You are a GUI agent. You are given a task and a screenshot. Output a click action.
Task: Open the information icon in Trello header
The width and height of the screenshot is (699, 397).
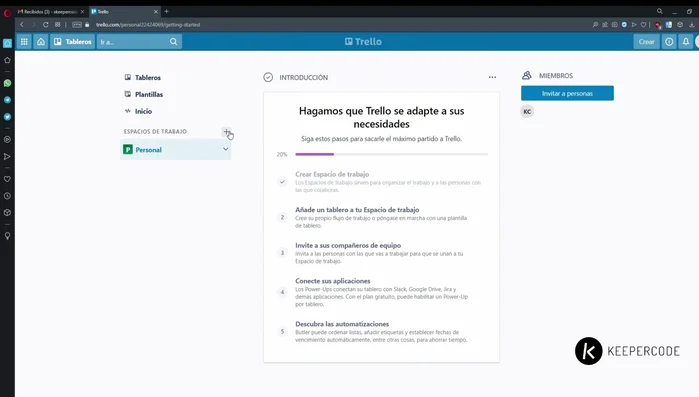(669, 41)
